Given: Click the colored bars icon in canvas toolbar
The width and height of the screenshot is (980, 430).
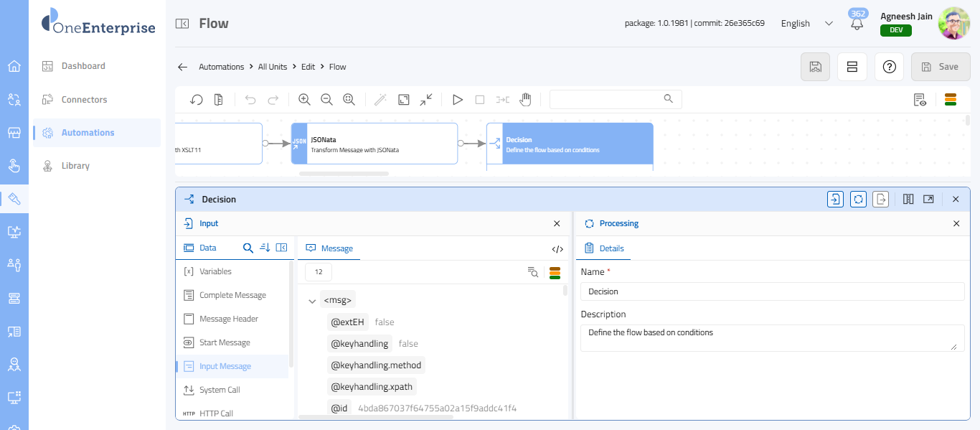Looking at the screenshot, I should [951, 100].
